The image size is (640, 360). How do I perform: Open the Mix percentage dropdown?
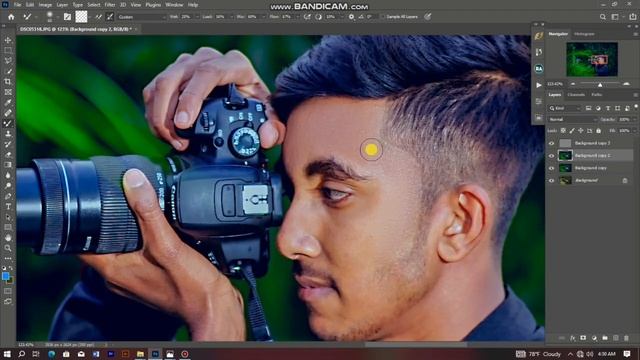[x=264, y=17]
